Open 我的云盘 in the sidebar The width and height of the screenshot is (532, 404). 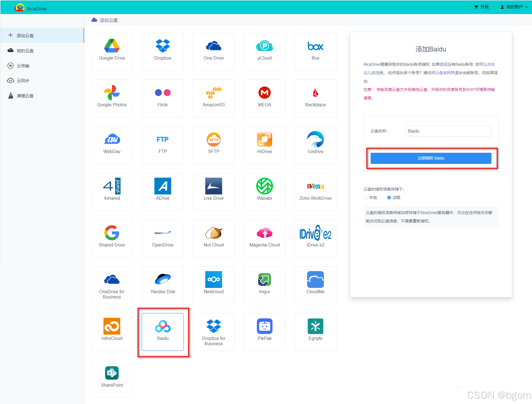(x=42, y=51)
